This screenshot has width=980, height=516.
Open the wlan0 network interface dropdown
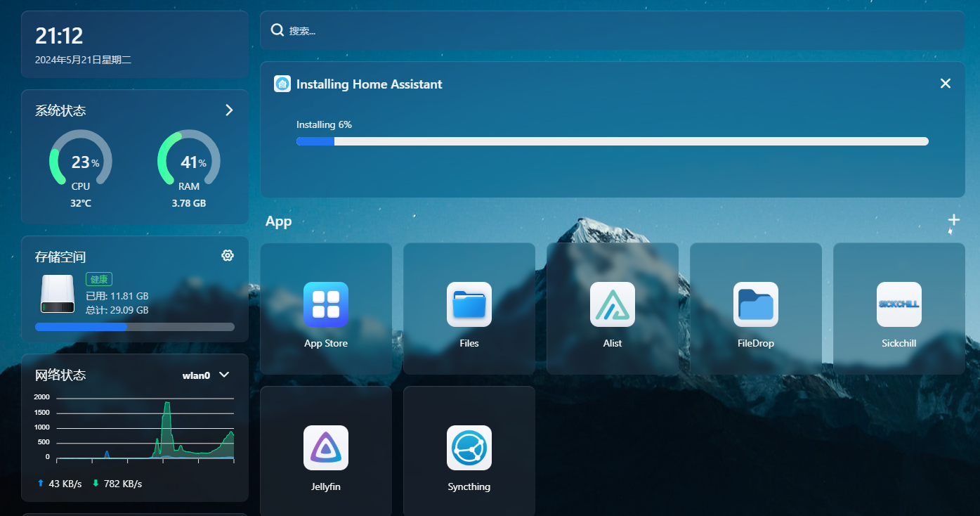206,375
